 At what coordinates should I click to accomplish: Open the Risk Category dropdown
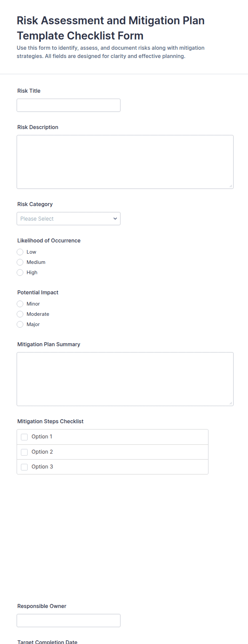69,219
